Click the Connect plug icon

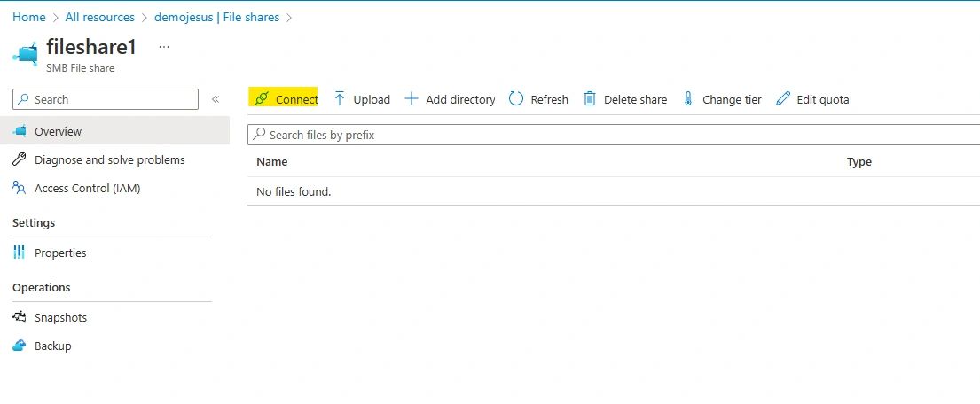(x=261, y=99)
